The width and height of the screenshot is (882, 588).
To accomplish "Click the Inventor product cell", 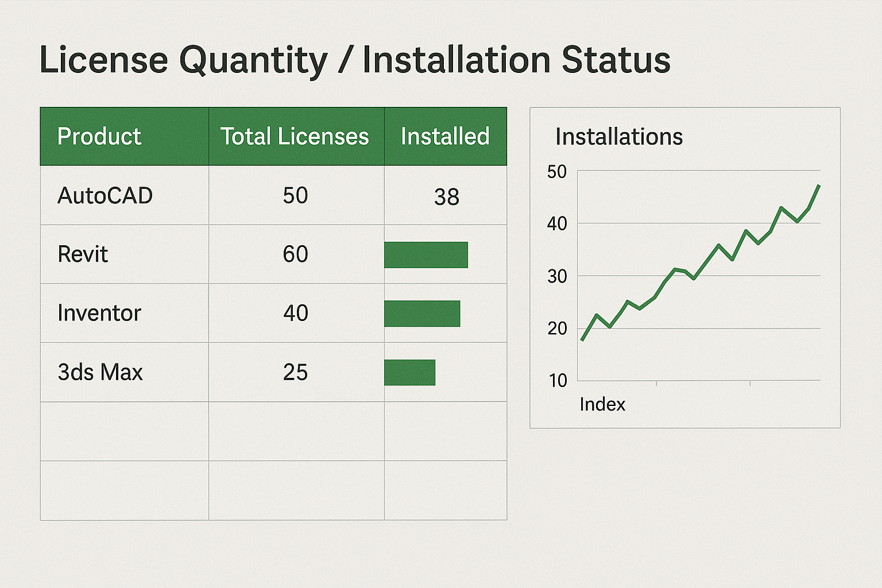I will point(125,313).
